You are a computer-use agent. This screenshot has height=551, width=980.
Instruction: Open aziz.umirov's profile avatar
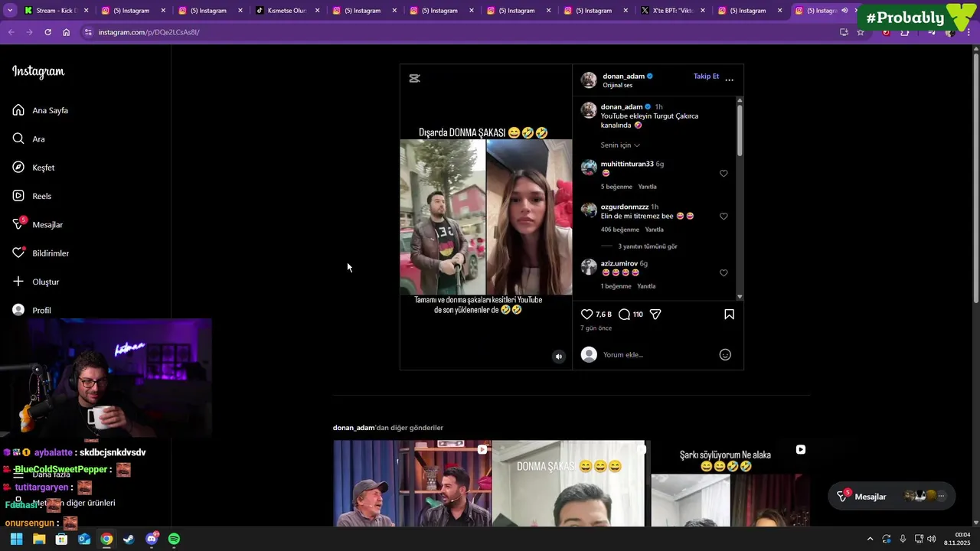pos(589,267)
